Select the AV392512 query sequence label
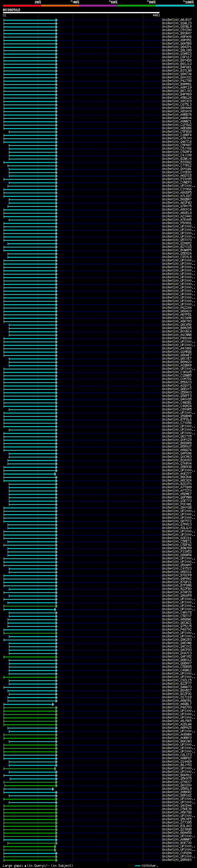The image size is (197, 868). (x=11, y=10)
